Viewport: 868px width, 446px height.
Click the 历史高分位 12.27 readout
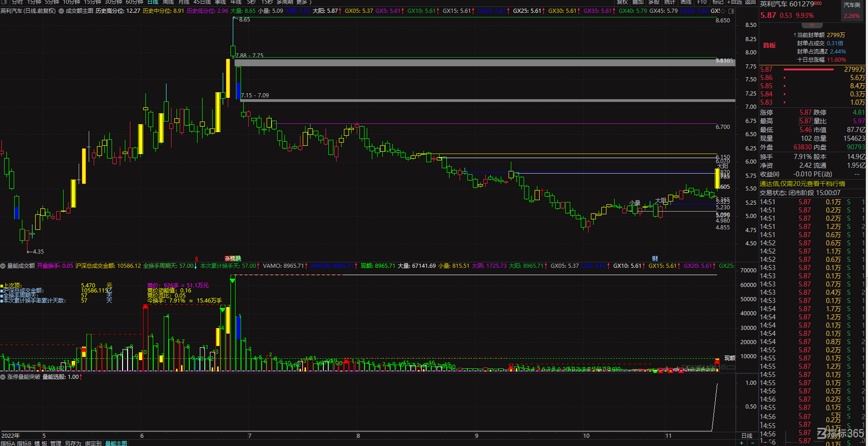tap(118, 11)
